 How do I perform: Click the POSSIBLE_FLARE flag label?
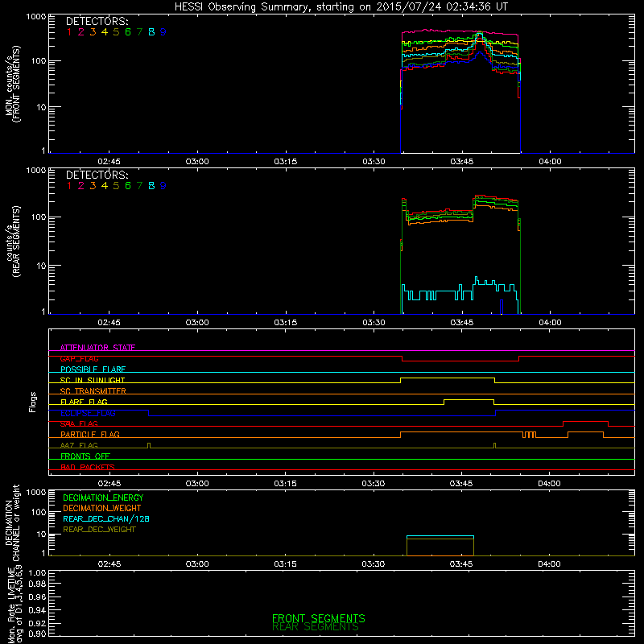(93, 369)
